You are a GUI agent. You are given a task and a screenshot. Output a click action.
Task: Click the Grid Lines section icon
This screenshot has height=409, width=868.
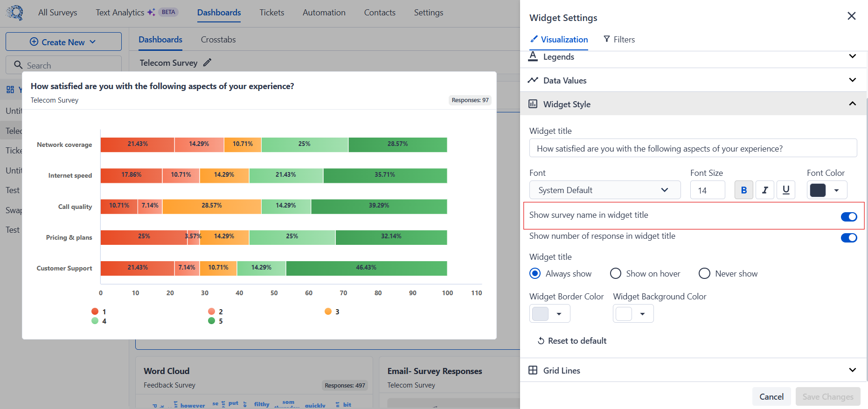[x=533, y=370]
